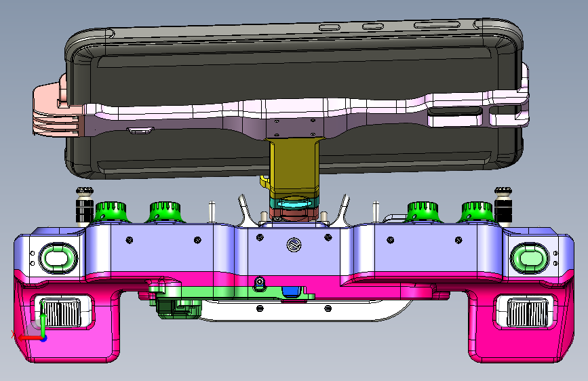Select the leftmost green rotary knob
The image size is (588, 381).
point(111,212)
